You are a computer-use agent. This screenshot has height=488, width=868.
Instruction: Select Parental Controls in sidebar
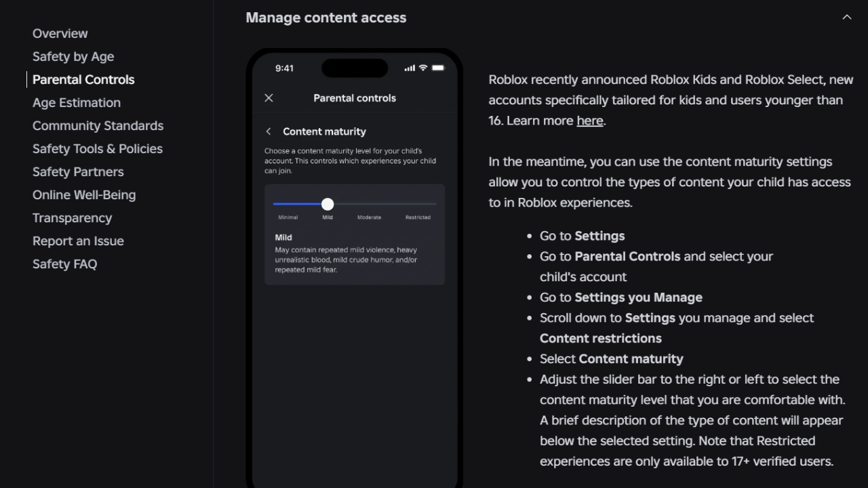(x=83, y=79)
